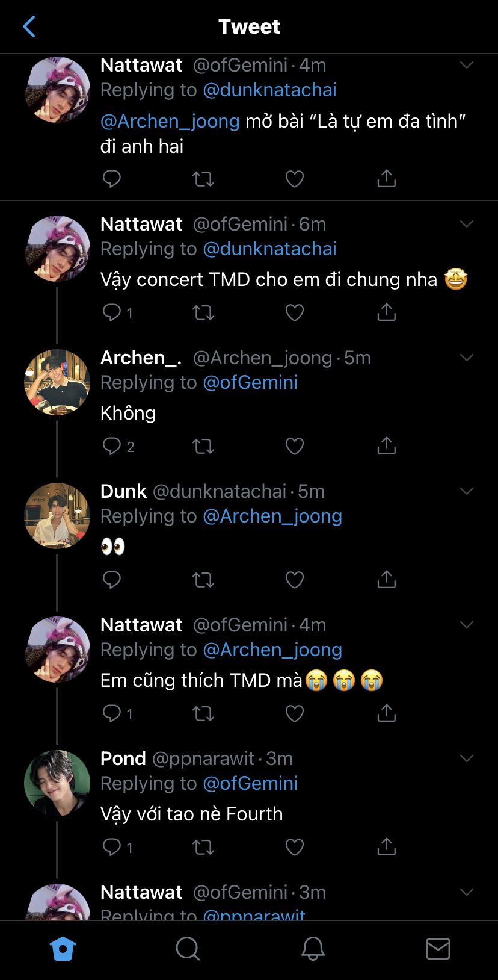Like Archen_'s "Không" reply
This screenshot has height=980, width=498.
(294, 446)
